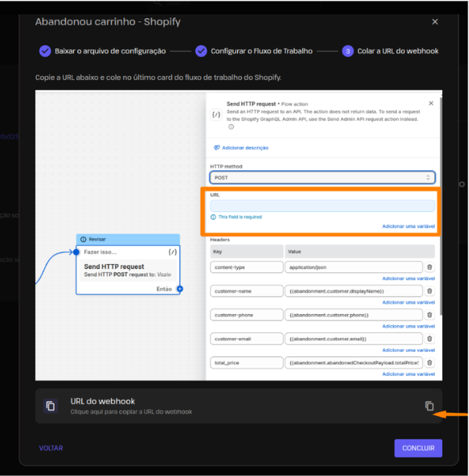Click the content-type key field
The image size is (469, 476).
pyautogui.click(x=246, y=267)
